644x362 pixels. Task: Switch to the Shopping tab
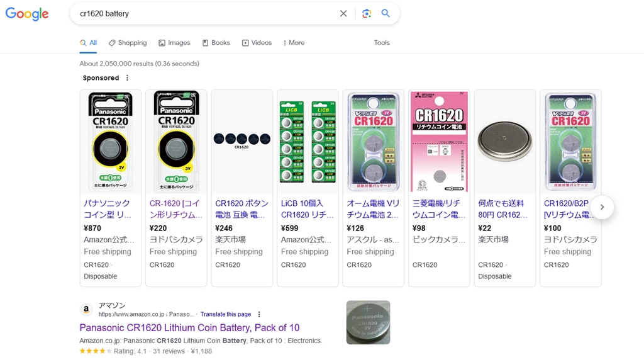[128, 43]
